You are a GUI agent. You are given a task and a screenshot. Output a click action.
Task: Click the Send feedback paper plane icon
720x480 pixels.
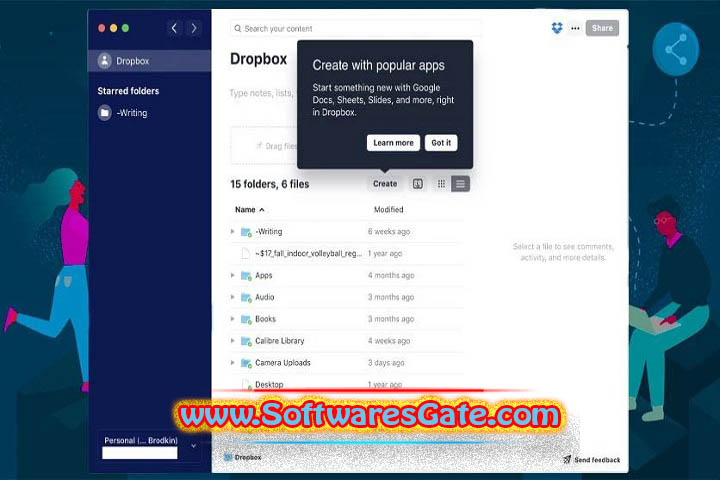[x=567, y=459]
